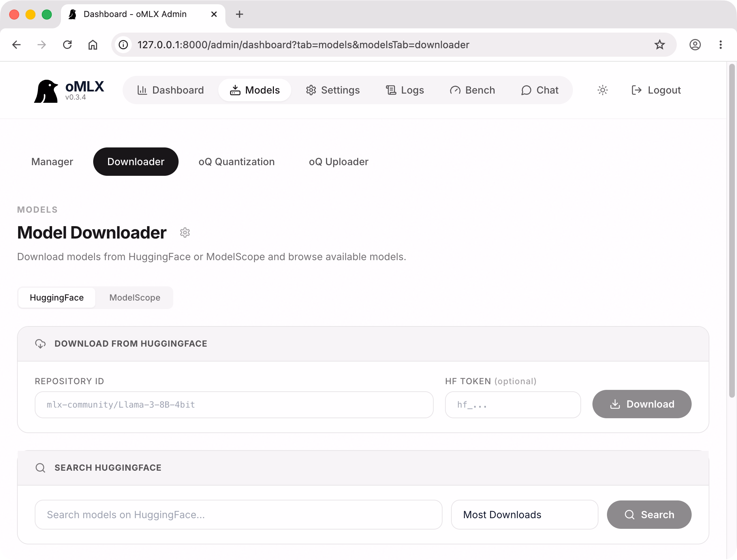Toggle the light/dark theme sun icon
This screenshot has width=737, height=560.
(x=602, y=90)
